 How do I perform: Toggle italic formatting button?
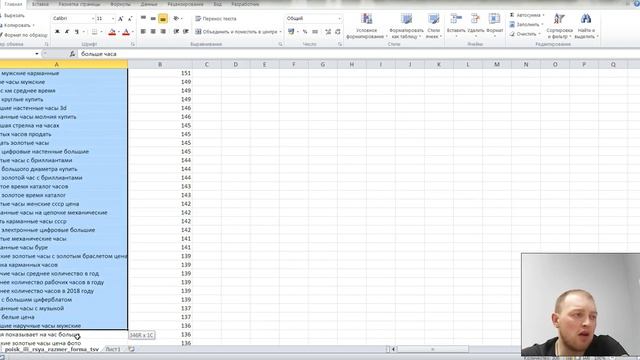pyautogui.click(x=67, y=32)
